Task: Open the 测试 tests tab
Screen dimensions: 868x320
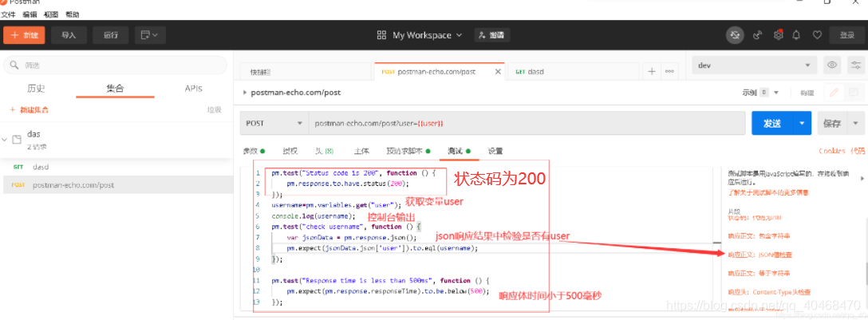Action: click(459, 151)
